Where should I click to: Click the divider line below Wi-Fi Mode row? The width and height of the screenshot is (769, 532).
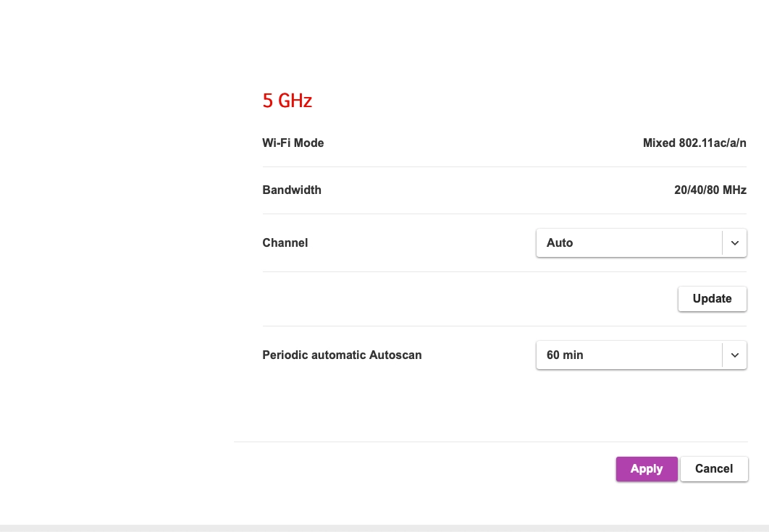tap(504, 167)
